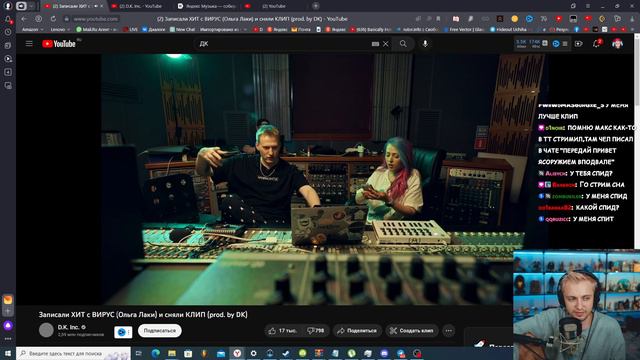Open D.K. Inc. channel name link
The height and width of the screenshot is (360, 640).
tap(68, 327)
